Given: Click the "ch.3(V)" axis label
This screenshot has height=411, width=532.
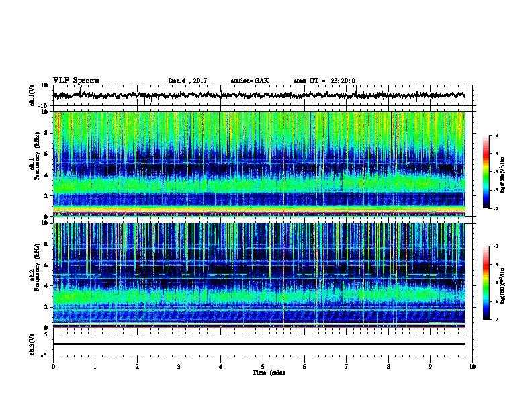Looking at the screenshot, I should (32, 345).
